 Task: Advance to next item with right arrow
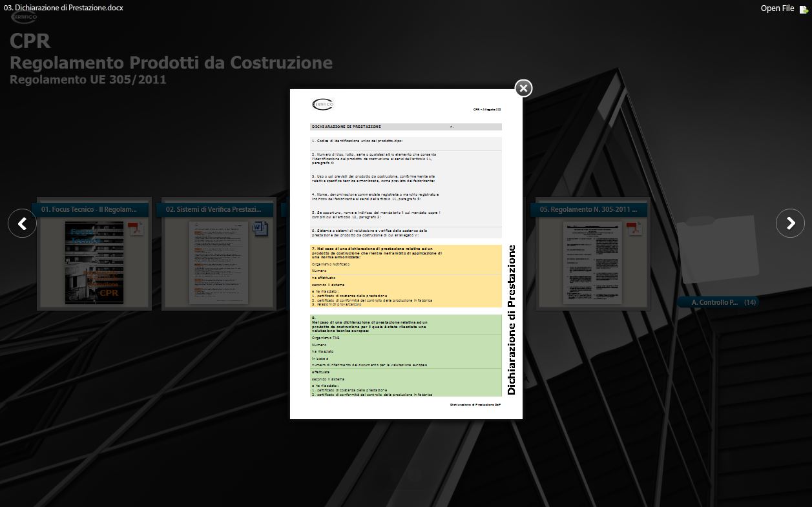click(790, 223)
